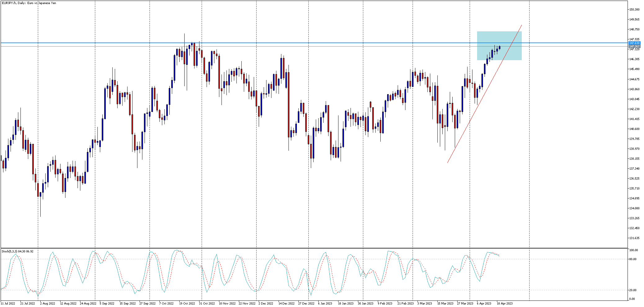Click the 80.00 stochastic level label
The height and width of the screenshot is (307, 644).
pyautogui.click(x=633, y=259)
